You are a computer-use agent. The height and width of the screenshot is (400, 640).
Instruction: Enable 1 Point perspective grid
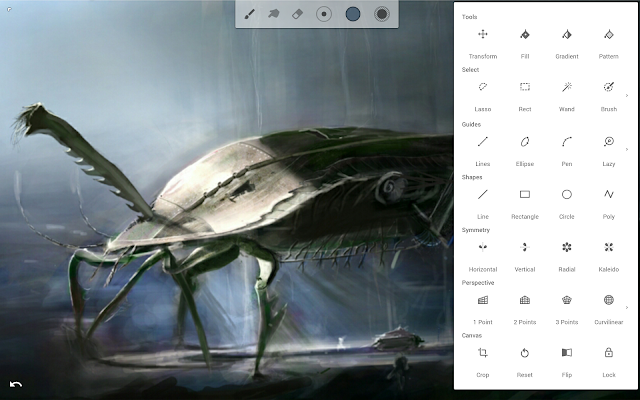click(x=483, y=300)
